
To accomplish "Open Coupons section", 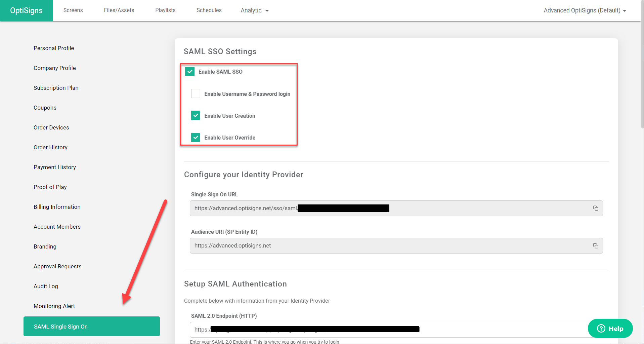I will (x=45, y=108).
